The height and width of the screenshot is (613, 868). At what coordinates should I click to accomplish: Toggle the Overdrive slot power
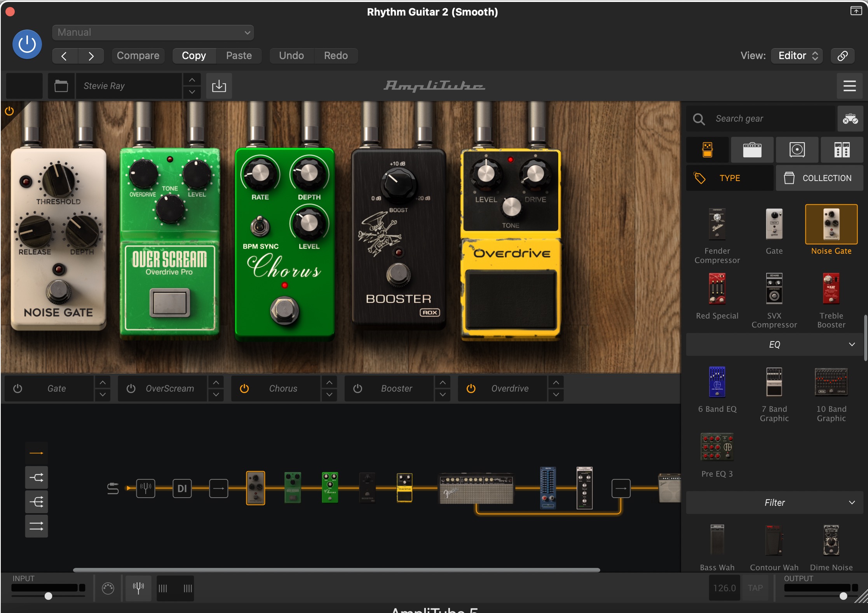point(471,388)
